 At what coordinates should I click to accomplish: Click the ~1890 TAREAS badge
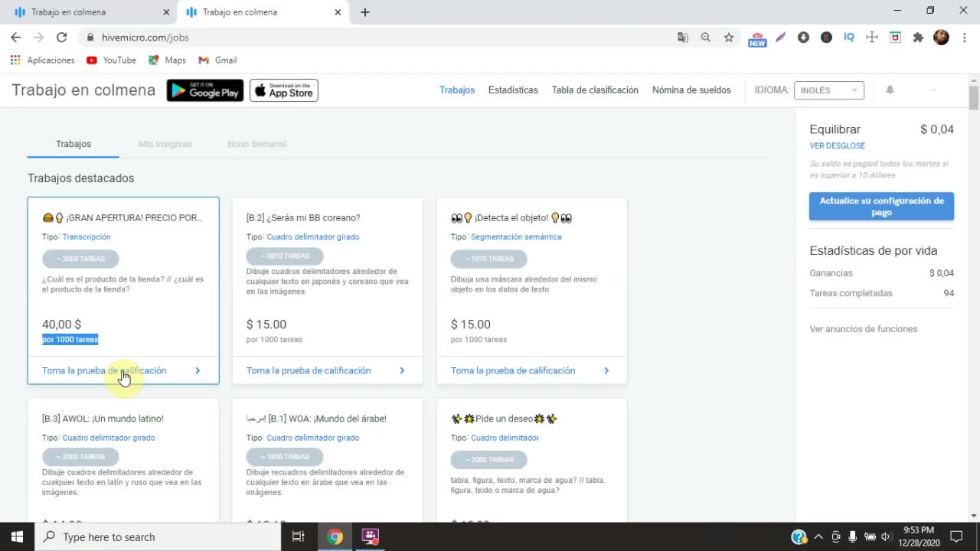(285, 457)
